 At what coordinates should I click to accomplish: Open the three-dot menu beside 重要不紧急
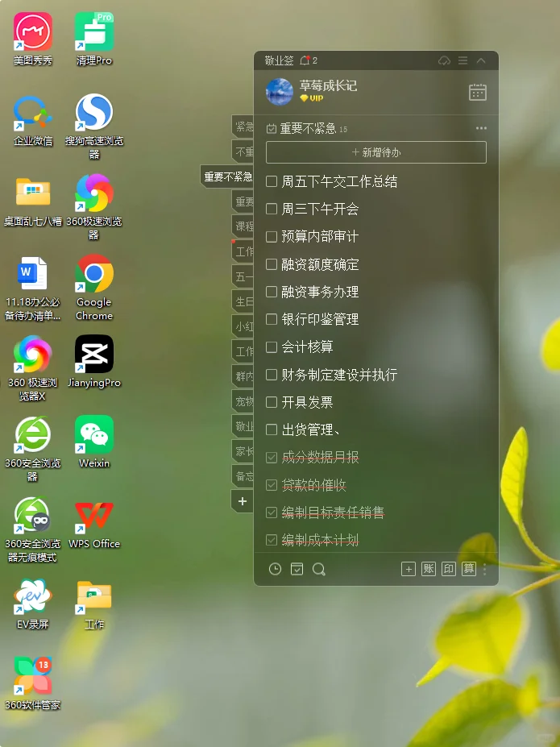[x=481, y=128]
